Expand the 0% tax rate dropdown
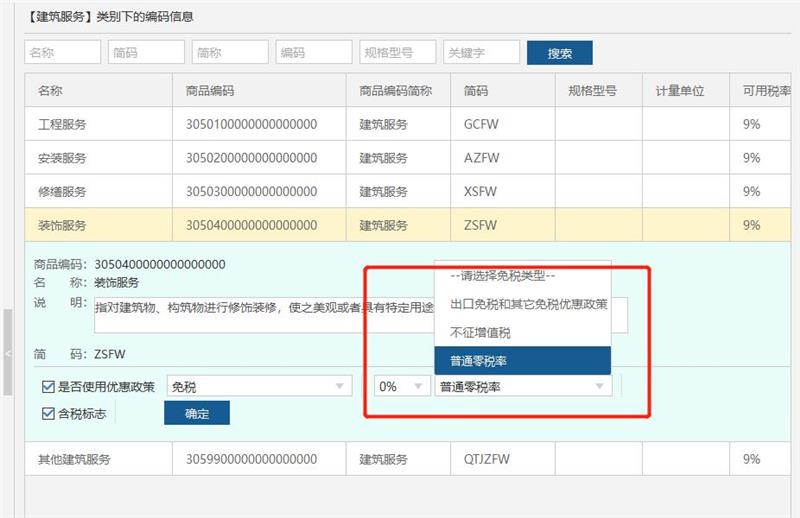 [399, 386]
